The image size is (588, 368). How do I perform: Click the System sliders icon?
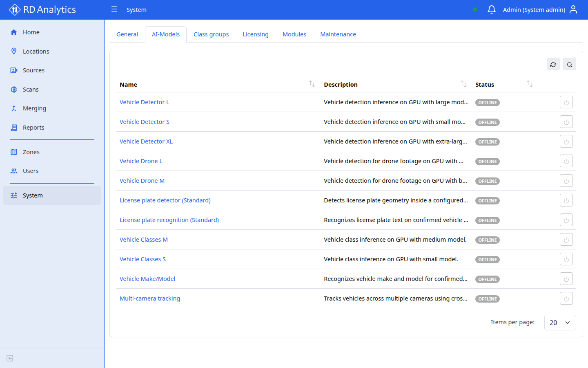14,195
